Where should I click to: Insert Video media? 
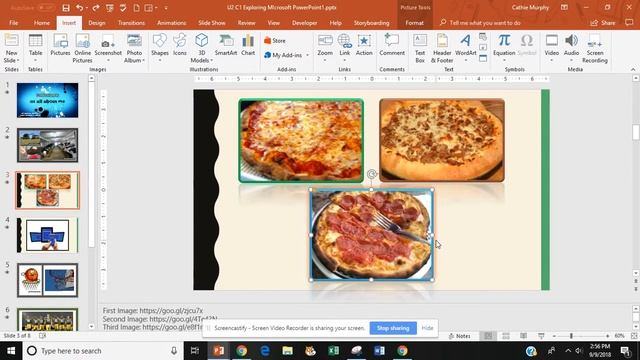click(x=551, y=48)
